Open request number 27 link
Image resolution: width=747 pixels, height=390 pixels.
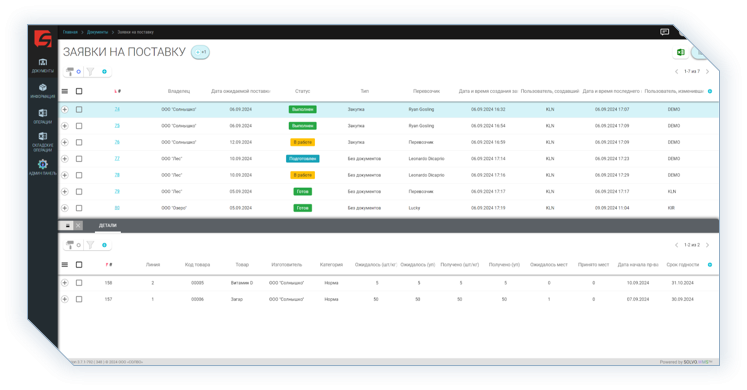117,159
